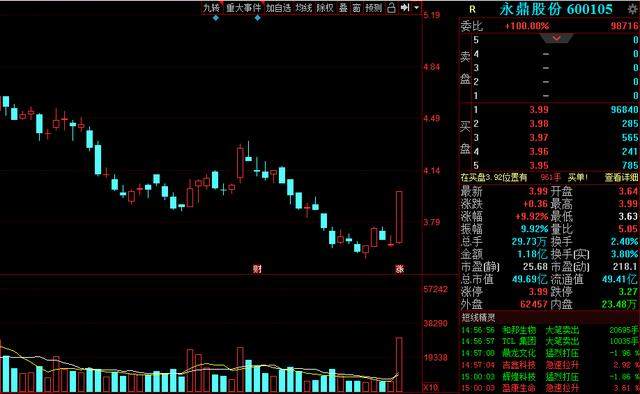Toggle the 九转 indicator
Image resolution: width=640 pixels, height=394 pixels.
point(211,8)
